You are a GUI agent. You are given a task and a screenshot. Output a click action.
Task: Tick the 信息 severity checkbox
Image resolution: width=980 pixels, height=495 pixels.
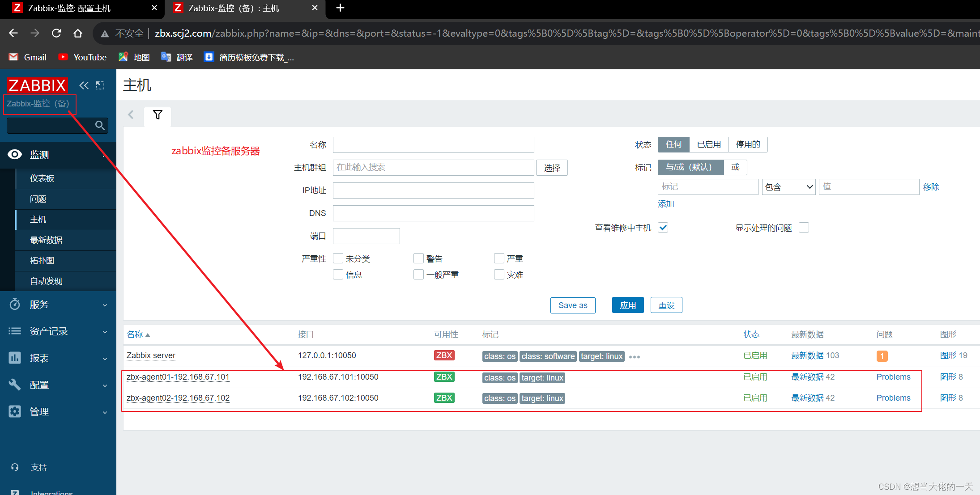pos(338,274)
